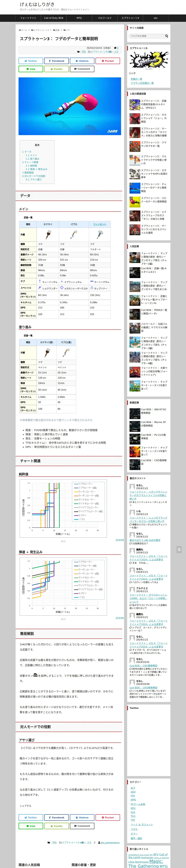Click 'Magic: The Gathering' tag cloud link
This screenshot has width=186, height=868.
pyautogui.click(x=148, y=864)
